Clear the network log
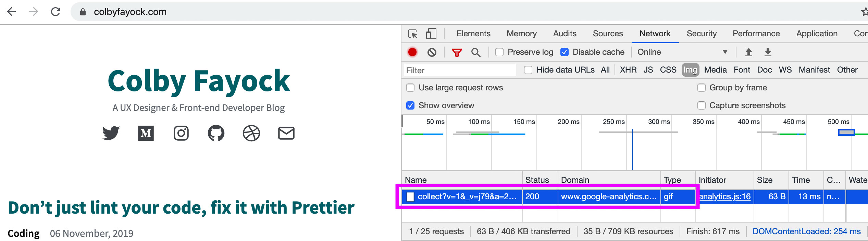868x241 pixels. (x=432, y=52)
